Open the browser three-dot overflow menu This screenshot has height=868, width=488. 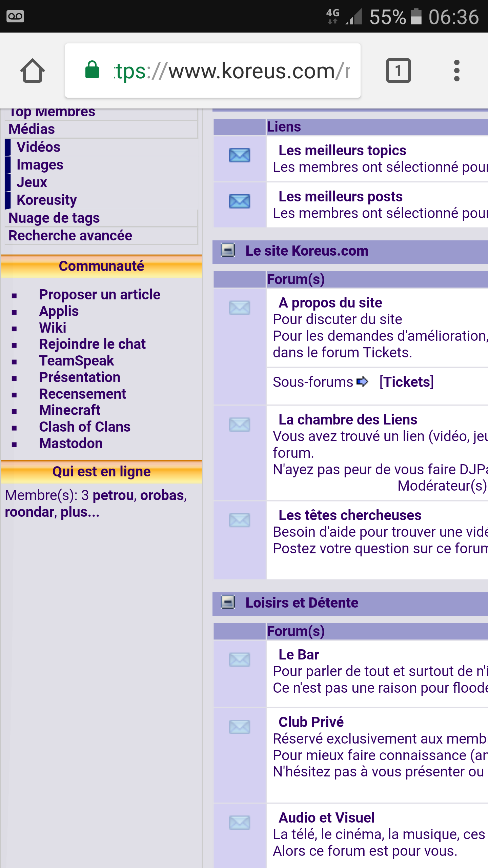[456, 71]
